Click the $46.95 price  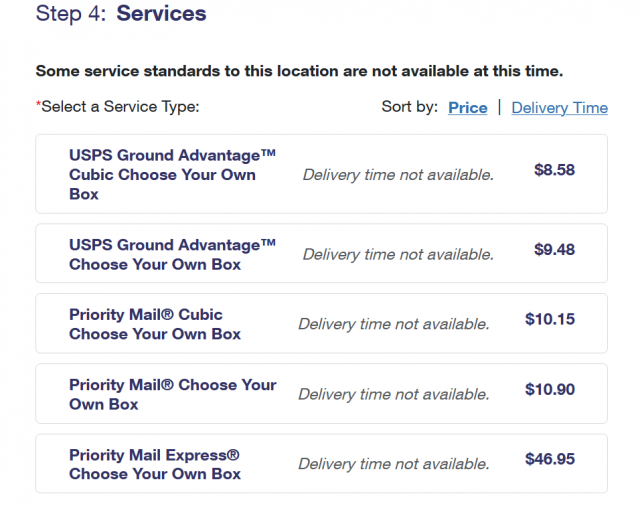pyautogui.click(x=550, y=460)
